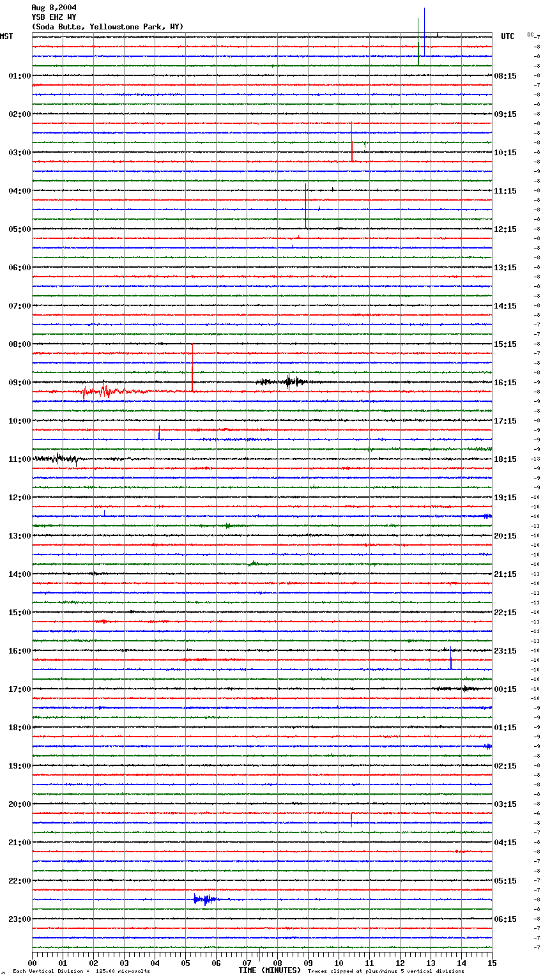Click the 22:15 UTC time label
Viewport: 543px width, 980px height.
click(505, 613)
